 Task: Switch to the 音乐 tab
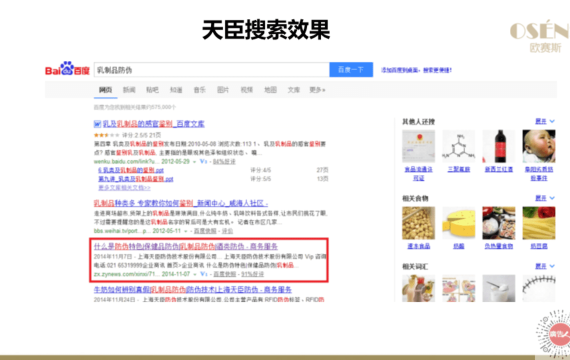pyautogui.click(x=200, y=90)
